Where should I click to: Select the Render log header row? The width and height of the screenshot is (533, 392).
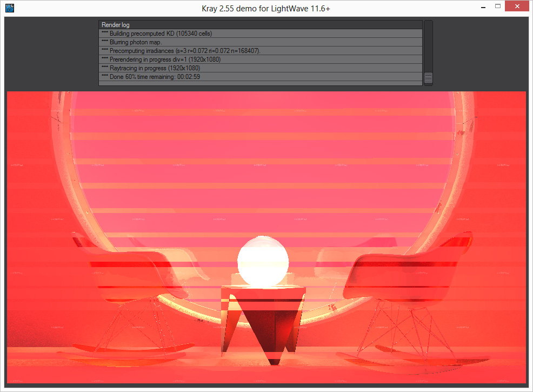click(260, 24)
